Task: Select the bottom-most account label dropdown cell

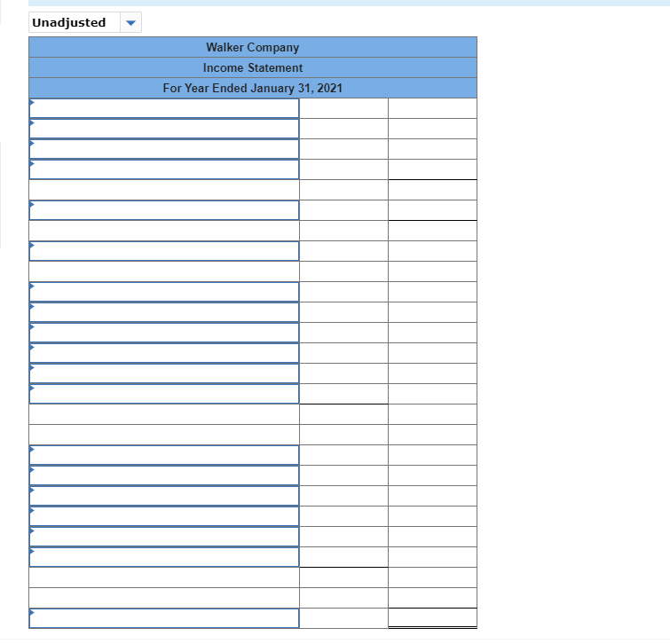Action: (x=164, y=618)
